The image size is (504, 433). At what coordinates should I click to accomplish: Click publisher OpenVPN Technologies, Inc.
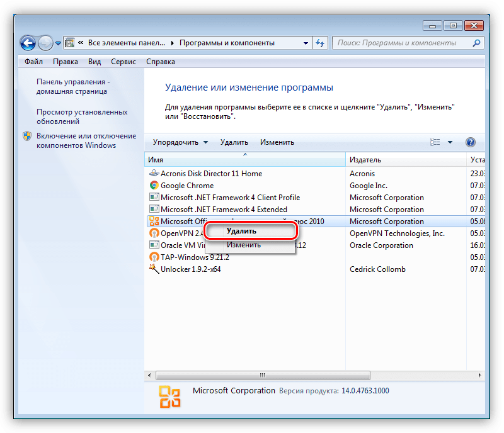(x=397, y=233)
